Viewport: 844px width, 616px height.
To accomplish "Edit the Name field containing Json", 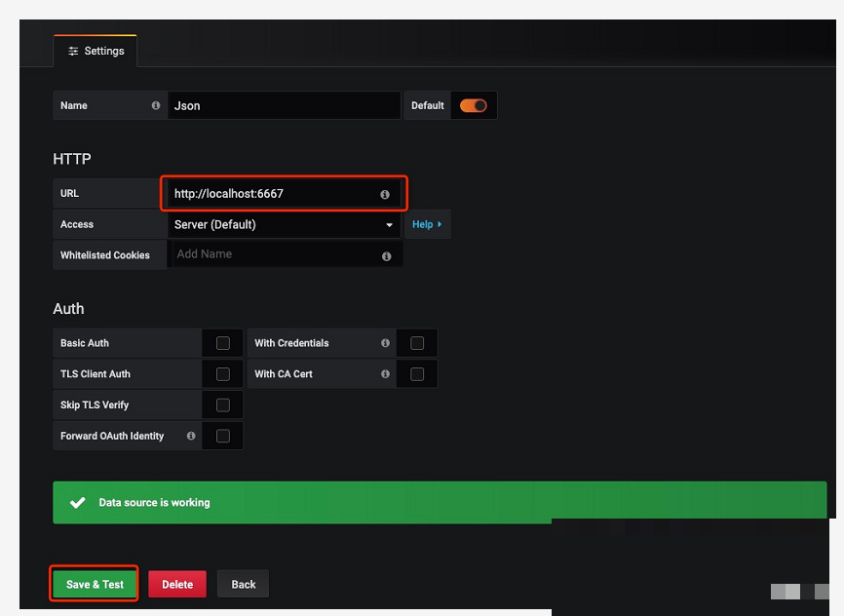I will coord(284,105).
